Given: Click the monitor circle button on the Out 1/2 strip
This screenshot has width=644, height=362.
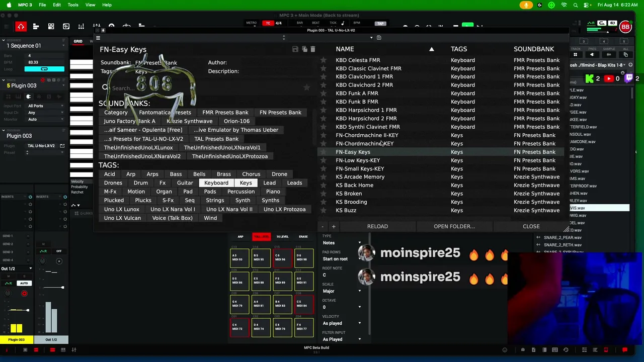Looking at the screenshot, I should coord(59,261).
